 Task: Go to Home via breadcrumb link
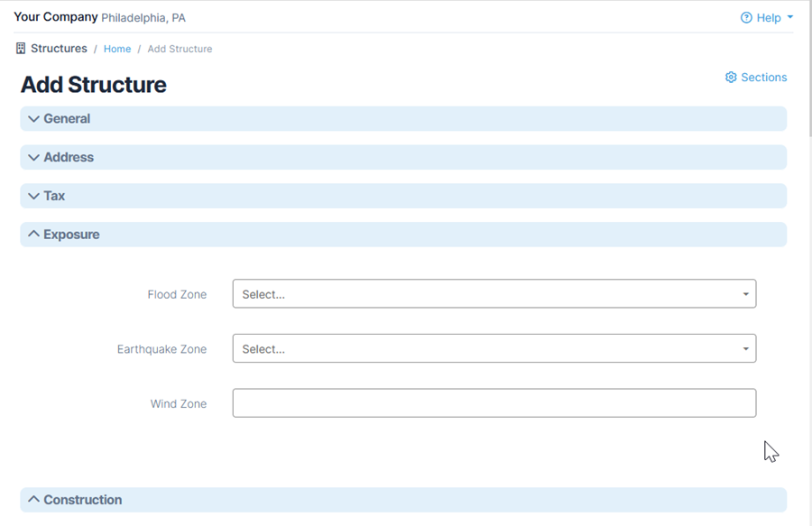pyautogui.click(x=117, y=49)
